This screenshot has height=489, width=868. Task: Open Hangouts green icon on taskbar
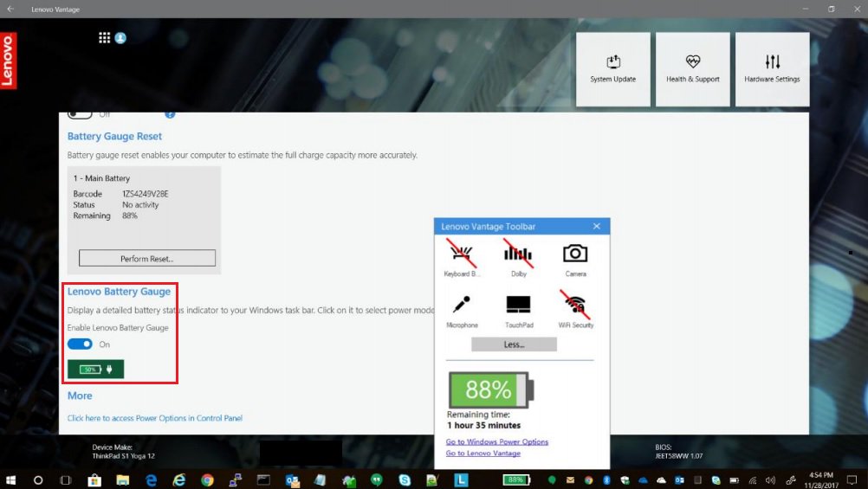[x=377, y=479]
